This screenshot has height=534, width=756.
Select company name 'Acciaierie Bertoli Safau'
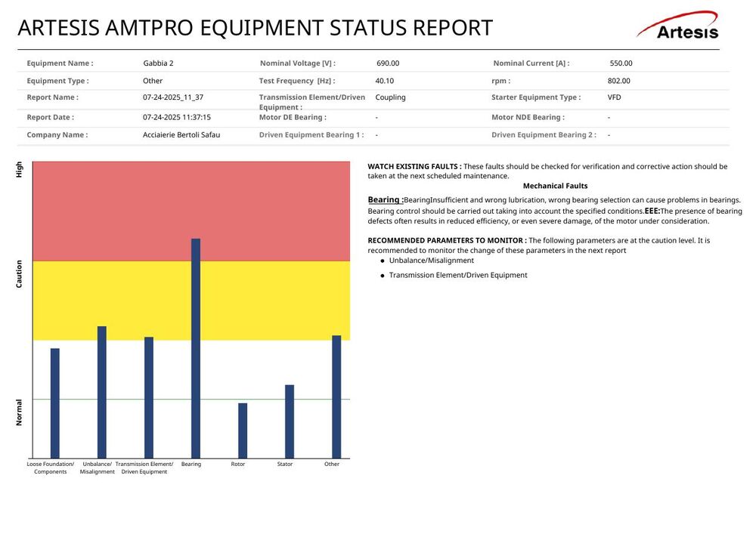[x=181, y=135]
